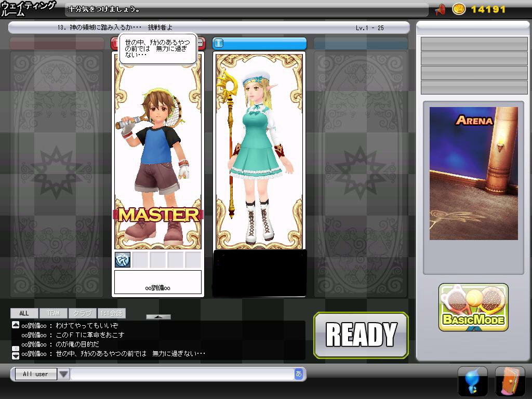Image resolution: width=532 pixels, height=399 pixels.
Task: Click the elf character player card
Action: tap(259, 151)
